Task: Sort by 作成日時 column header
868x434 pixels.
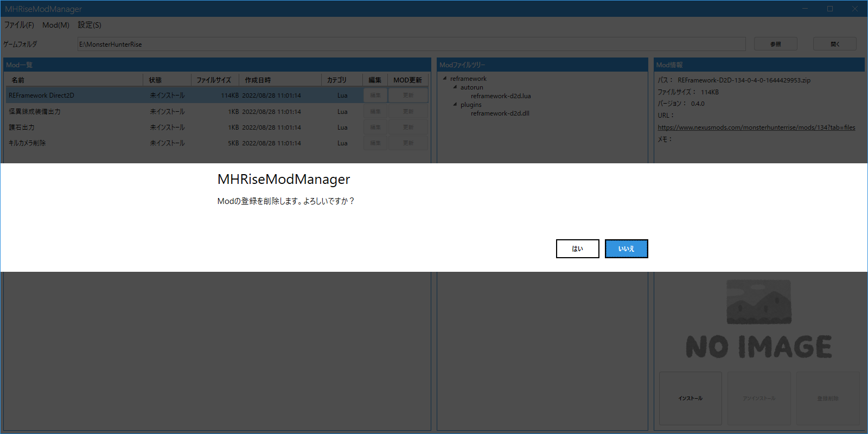Action: point(280,80)
